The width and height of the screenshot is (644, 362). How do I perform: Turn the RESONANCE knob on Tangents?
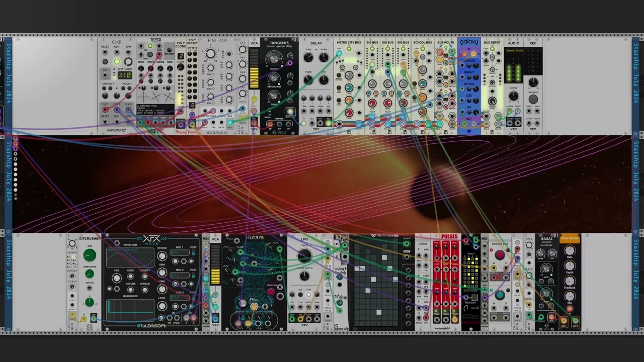(274, 78)
